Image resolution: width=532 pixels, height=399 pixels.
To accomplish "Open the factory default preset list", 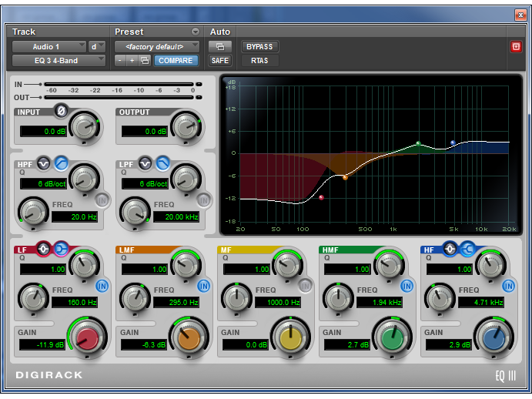I will tap(157, 46).
